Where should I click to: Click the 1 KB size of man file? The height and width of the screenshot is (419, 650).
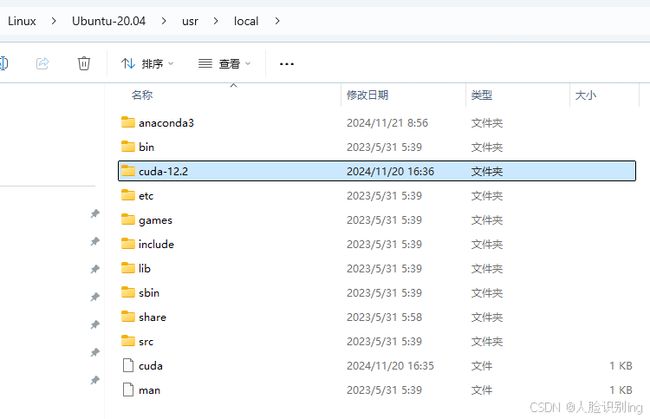click(621, 390)
